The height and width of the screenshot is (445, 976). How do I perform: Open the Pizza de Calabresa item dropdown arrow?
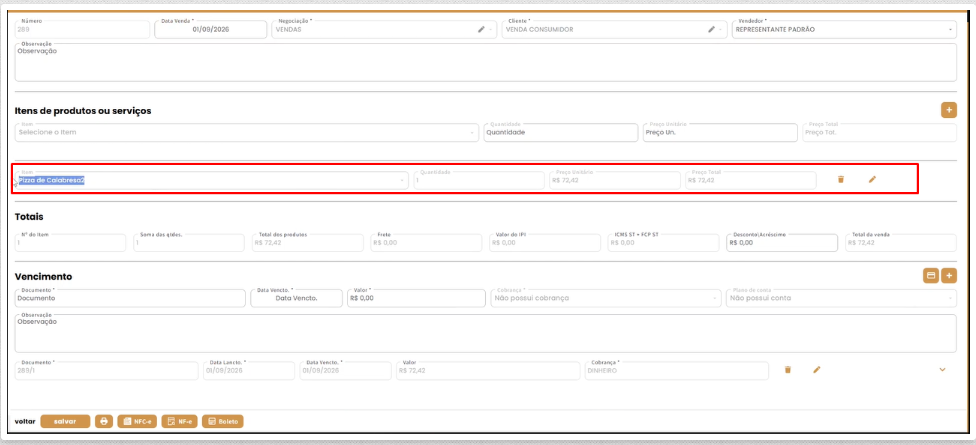click(403, 180)
